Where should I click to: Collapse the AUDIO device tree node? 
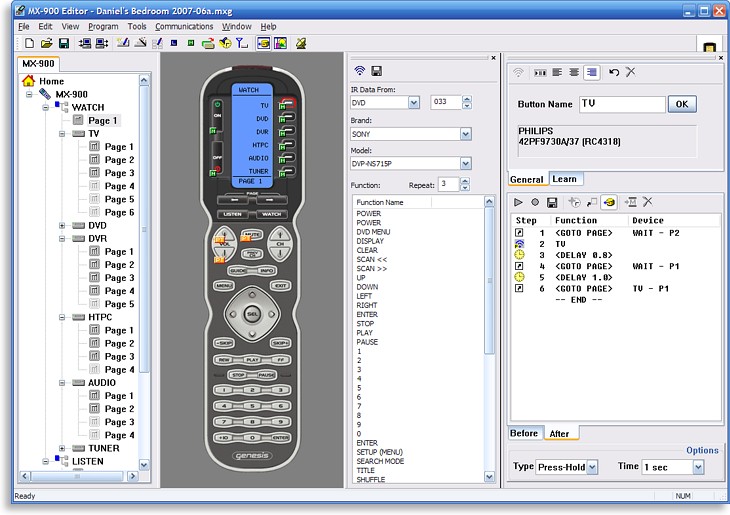point(61,383)
